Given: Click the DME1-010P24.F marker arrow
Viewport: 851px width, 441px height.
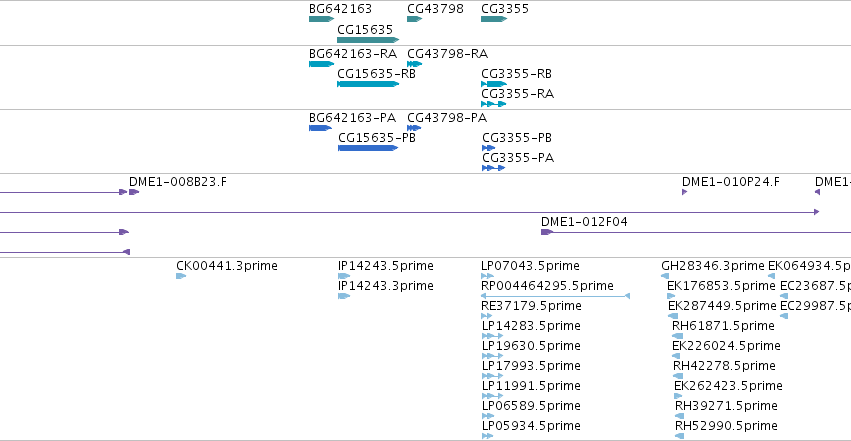Looking at the screenshot, I should pyautogui.click(x=684, y=192).
